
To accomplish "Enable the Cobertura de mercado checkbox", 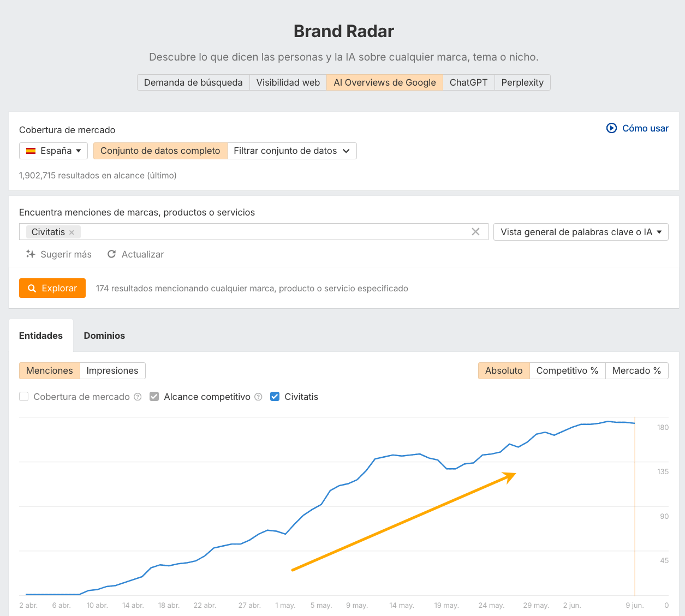I will [x=23, y=397].
